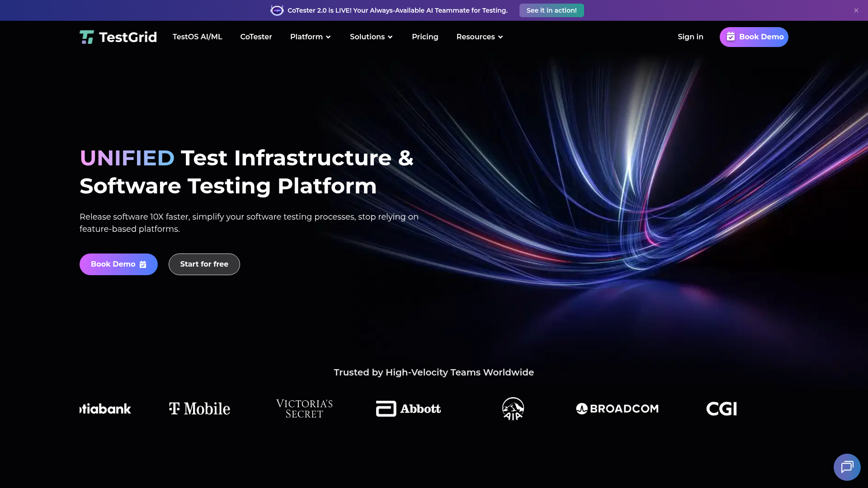This screenshot has width=868, height=488.
Task: Select the Broadcom company logo
Action: 617,408
